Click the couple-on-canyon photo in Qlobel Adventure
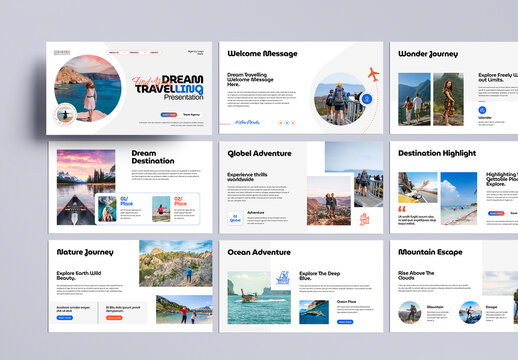The image size is (518, 360). coord(329,200)
